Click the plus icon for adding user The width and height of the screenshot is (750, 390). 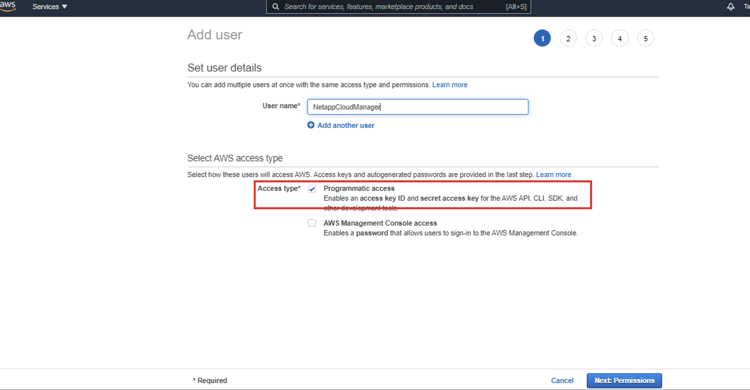click(x=311, y=125)
